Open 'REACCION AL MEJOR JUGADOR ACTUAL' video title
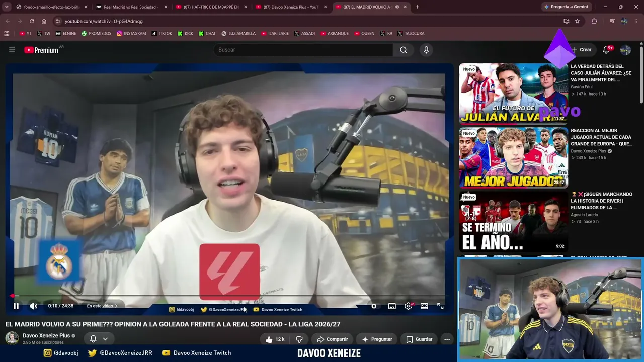 click(601, 137)
